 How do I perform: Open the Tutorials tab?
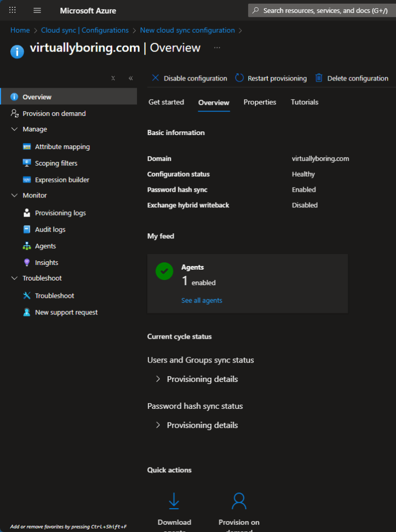pos(305,102)
